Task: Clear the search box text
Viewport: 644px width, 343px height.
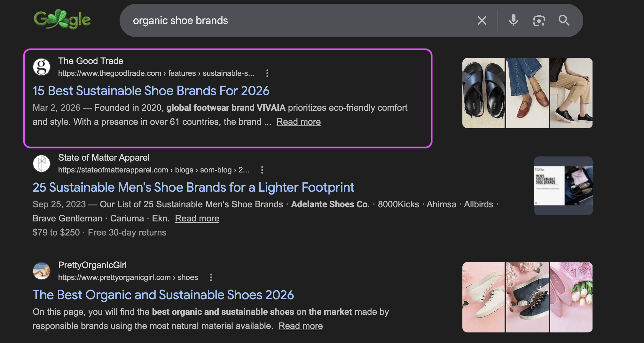Action: [x=482, y=20]
